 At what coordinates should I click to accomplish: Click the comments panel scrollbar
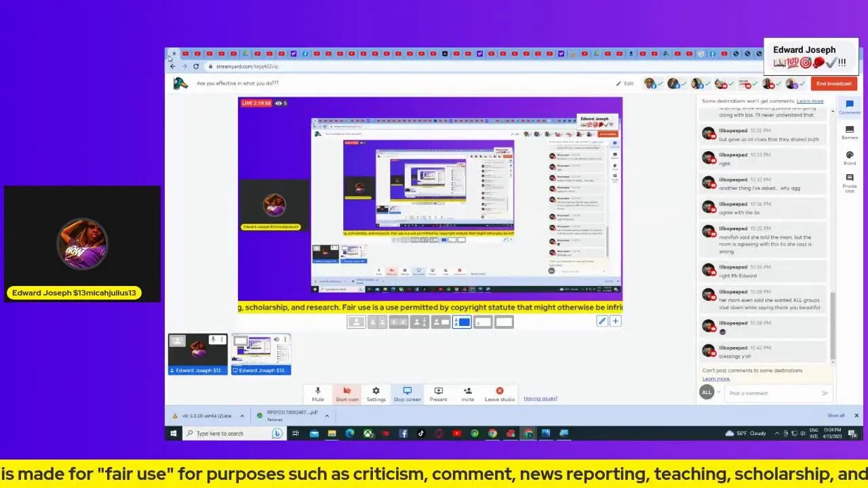[x=833, y=325]
